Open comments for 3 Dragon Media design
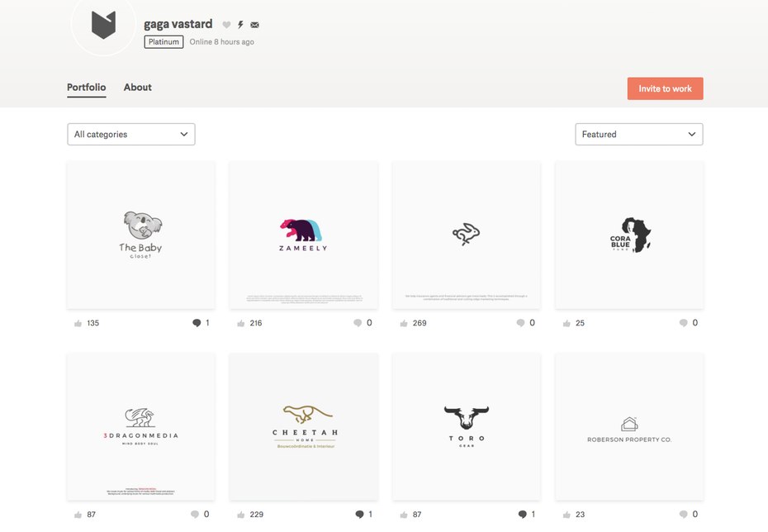This screenshot has width=768, height=532. [195, 515]
